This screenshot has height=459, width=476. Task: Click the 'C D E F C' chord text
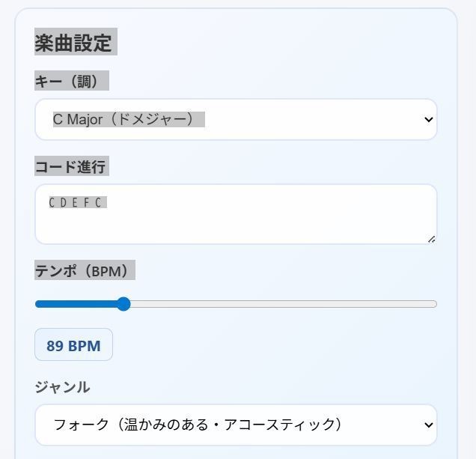[78, 203]
